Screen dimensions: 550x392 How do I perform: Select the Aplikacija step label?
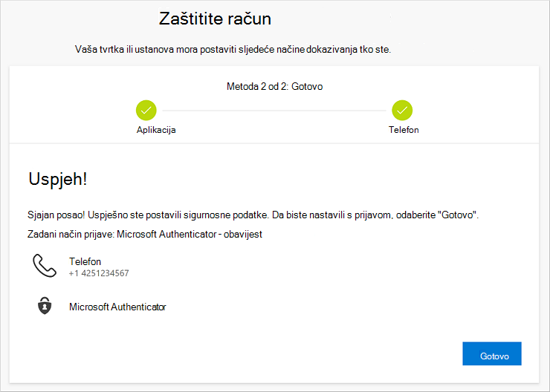coord(156,130)
